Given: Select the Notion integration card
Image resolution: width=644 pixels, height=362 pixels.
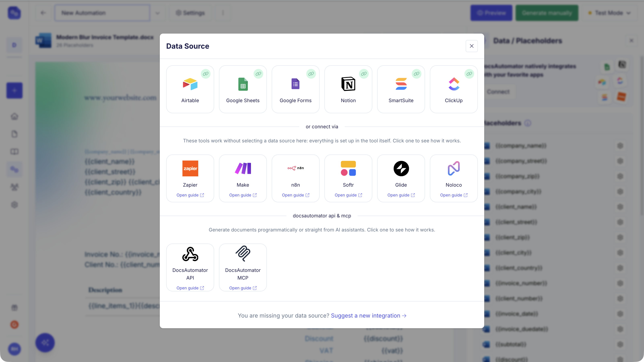Looking at the screenshot, I should 348,89.
